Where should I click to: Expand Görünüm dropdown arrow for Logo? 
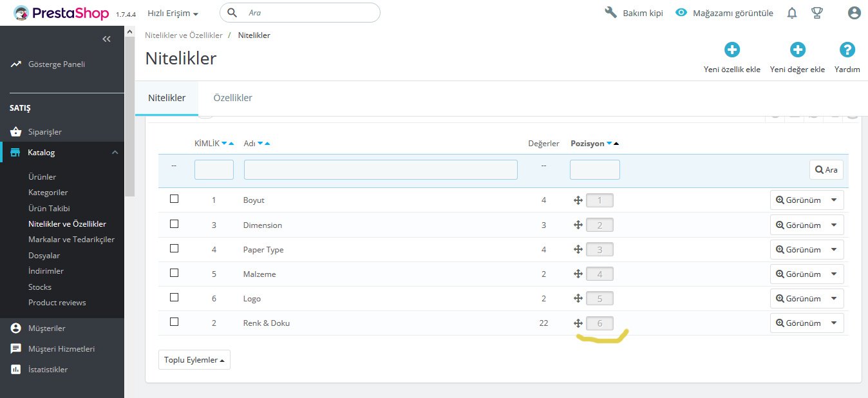[835, 298]
